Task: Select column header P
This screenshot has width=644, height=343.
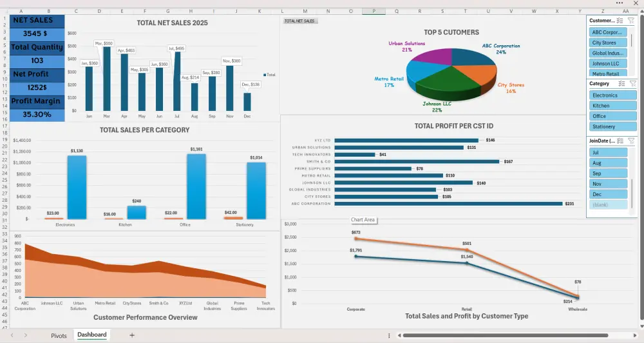Action: pos(374,11)
